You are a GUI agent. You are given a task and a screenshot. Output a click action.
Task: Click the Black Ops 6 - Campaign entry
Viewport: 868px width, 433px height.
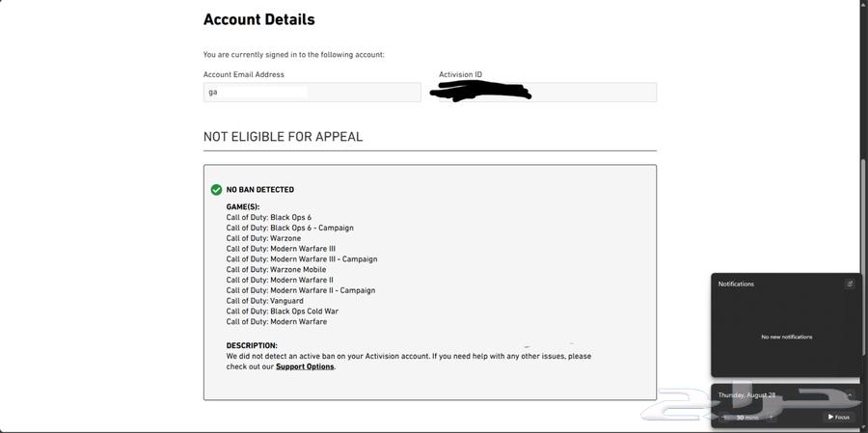[289, 229]
